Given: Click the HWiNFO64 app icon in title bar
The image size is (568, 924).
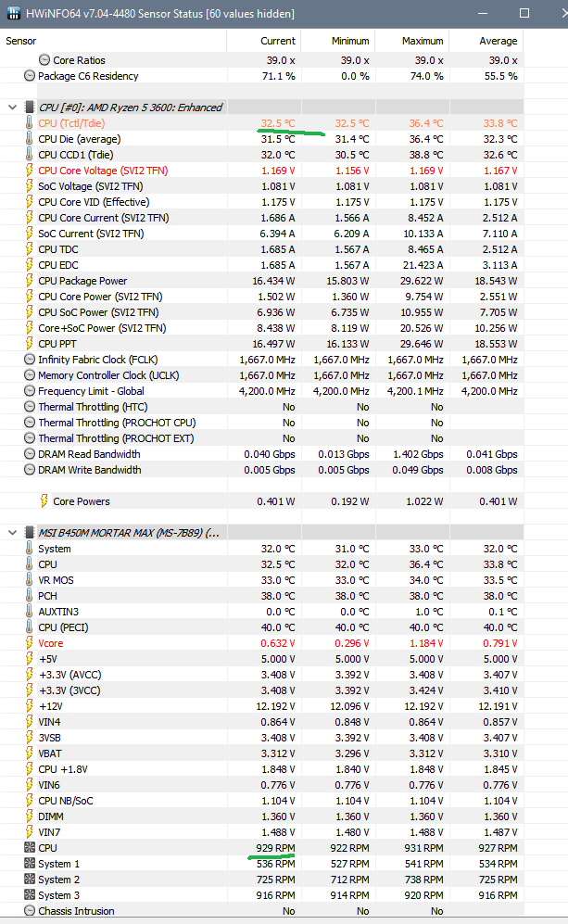Looking at the screenshot, I should point(12,14).
